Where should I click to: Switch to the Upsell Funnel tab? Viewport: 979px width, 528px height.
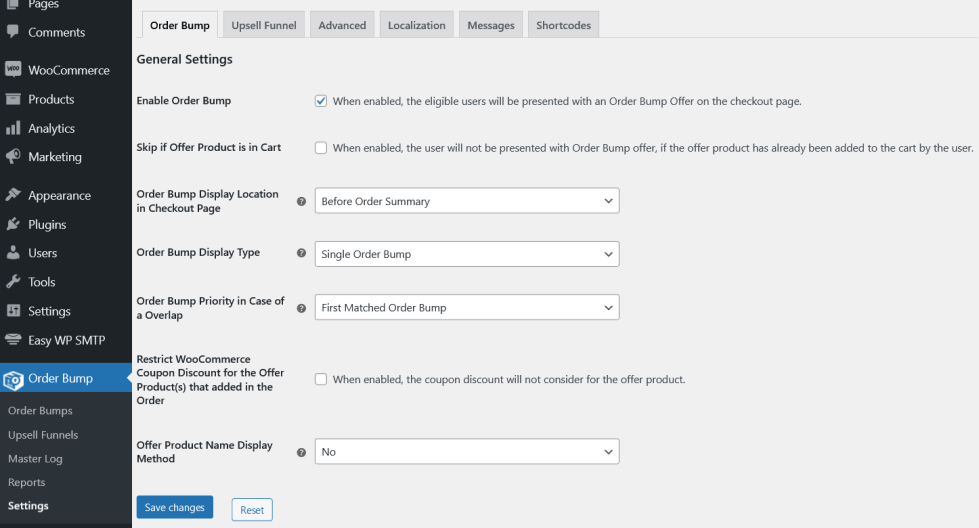tap(264, 25)
